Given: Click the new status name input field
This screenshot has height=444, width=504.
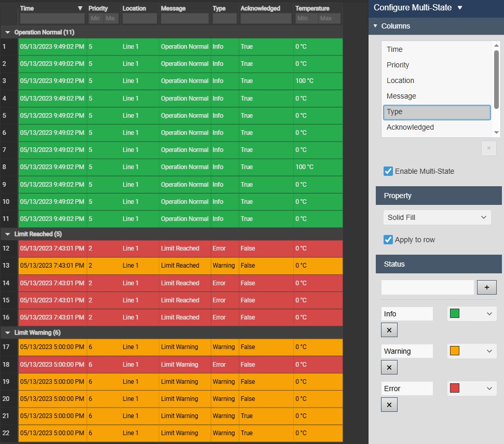Looking at the screenshot, I should tap(428, 287).
